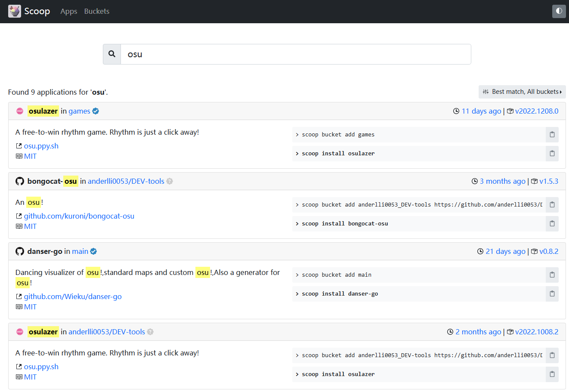Click '21 days ago' update link
Viewport: 569px width, 392px height.
(x=505, y=251)
